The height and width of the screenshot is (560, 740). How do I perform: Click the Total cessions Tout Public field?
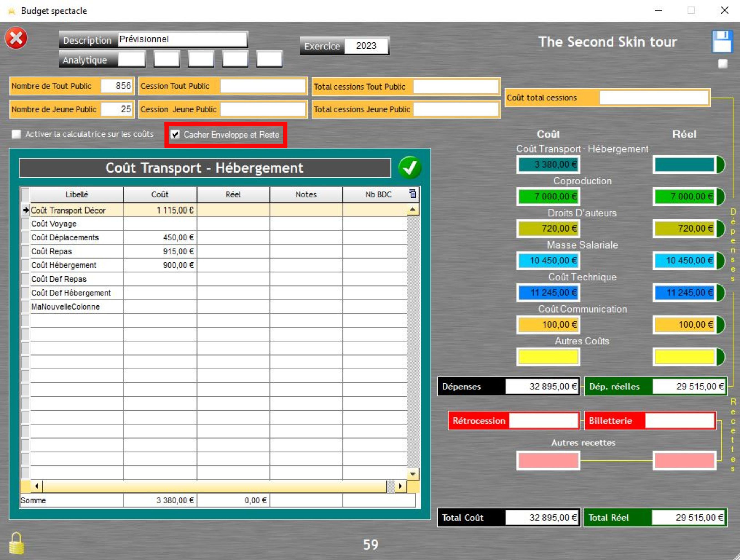[456, 87]
